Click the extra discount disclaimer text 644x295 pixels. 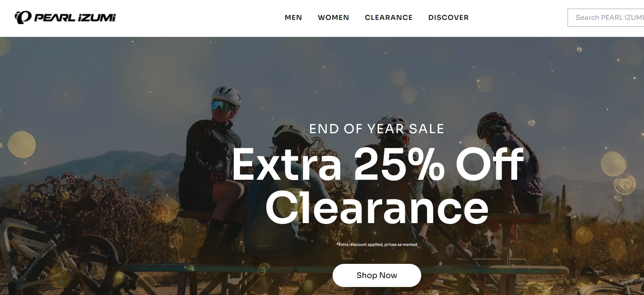[377, 245]
